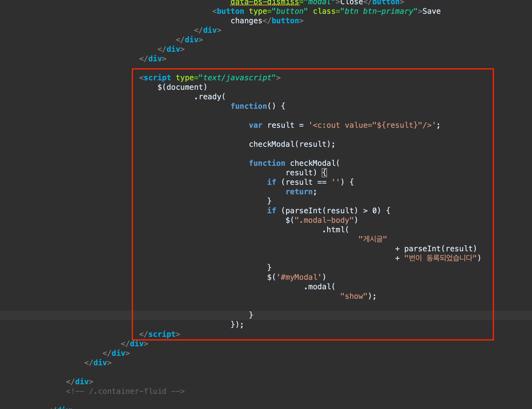Click the closing script tag

[162, 334]
